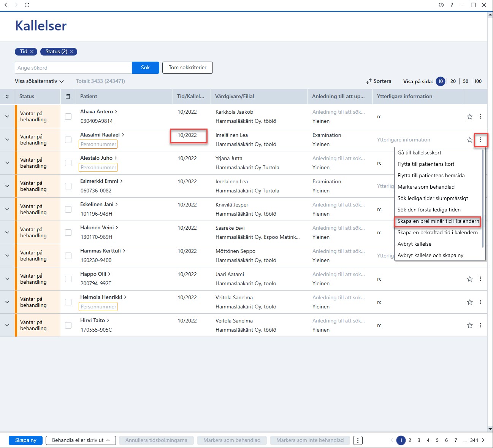This screenshot has width=493, height=448.
Task: Check the box next to Halonen Veini
Action: (68, 232)
